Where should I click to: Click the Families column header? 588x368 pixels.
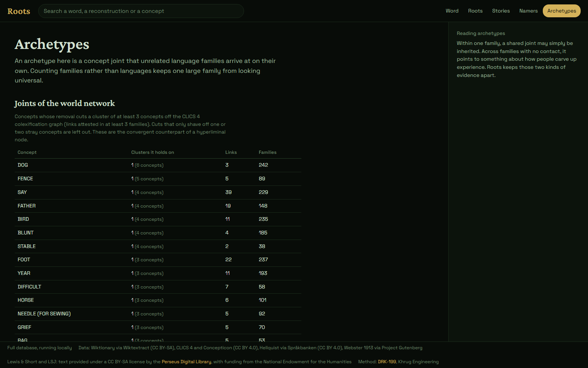268,152
